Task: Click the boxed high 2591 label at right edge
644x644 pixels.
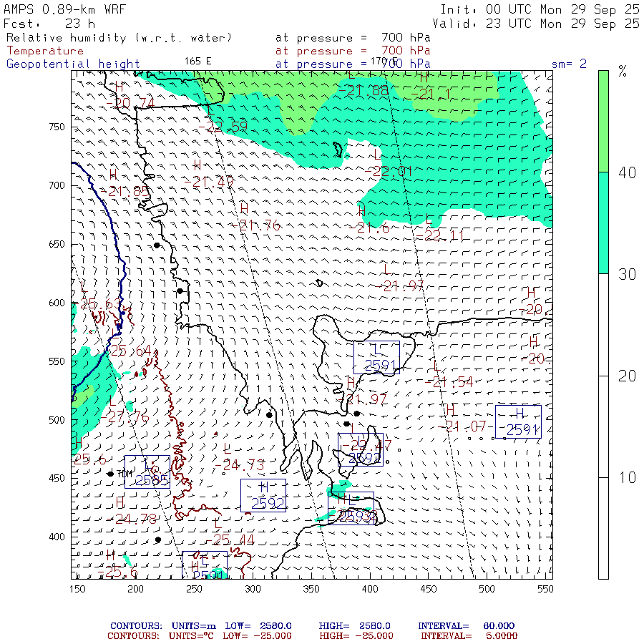Action: pyautogui.click(x=518, y=422)
